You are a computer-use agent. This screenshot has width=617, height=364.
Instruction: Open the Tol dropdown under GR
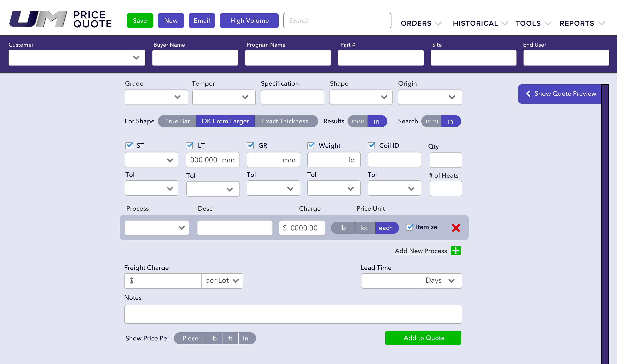click(x=273, y=188)
